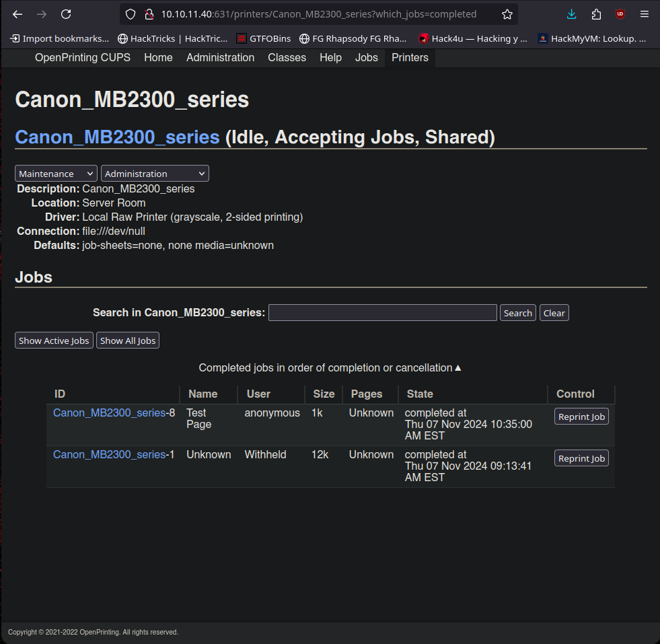Viewport: 660px width, 644px height.
Task: Bookmark this page with the star
Action: pyautogui.click(x=507, y=14)
